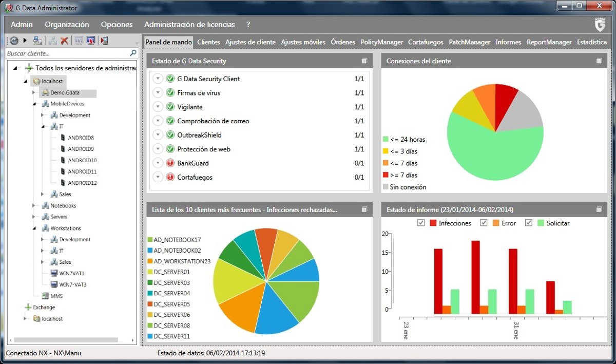616x364 pixels.
Task: Click the red alert icon beside BankGuard
Action: pos(170,163)
